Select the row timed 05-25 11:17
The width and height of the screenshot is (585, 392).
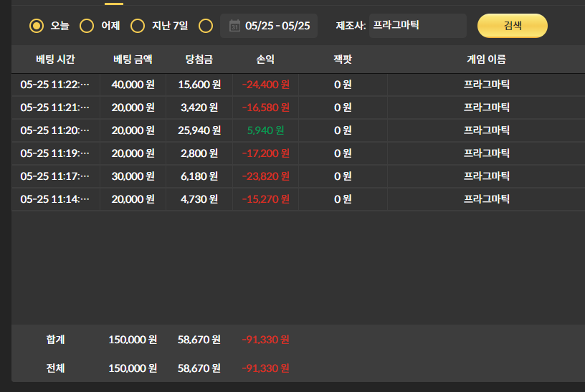pyautogui.click(x=298, y=176)
